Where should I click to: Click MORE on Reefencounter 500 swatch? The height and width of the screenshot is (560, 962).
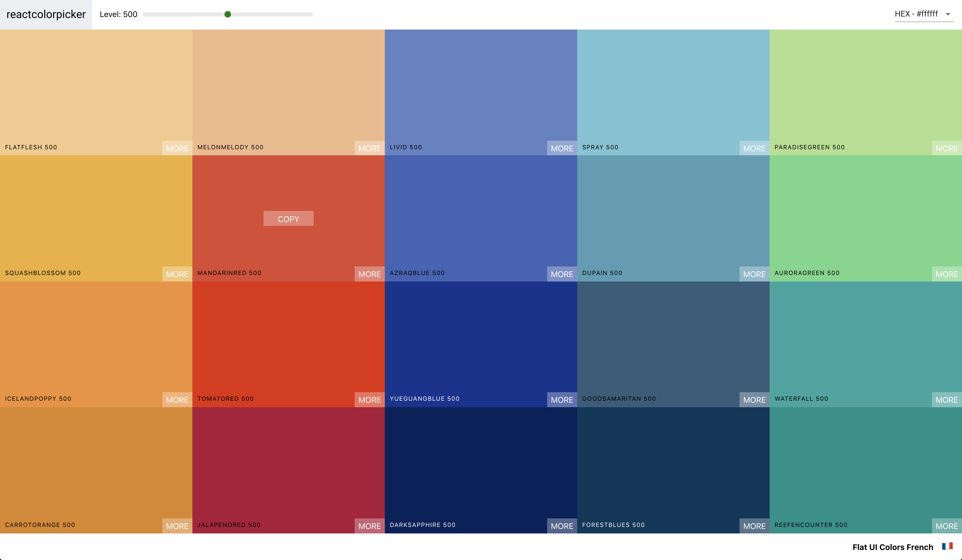pyautogui.click(x=946, y=526)
